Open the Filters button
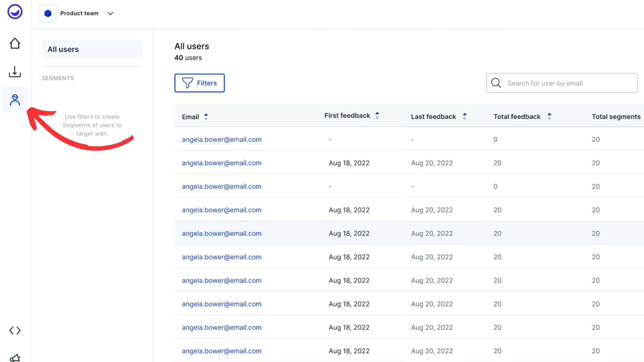This screenshot has height=362, width=644. (x=200, y=83)
